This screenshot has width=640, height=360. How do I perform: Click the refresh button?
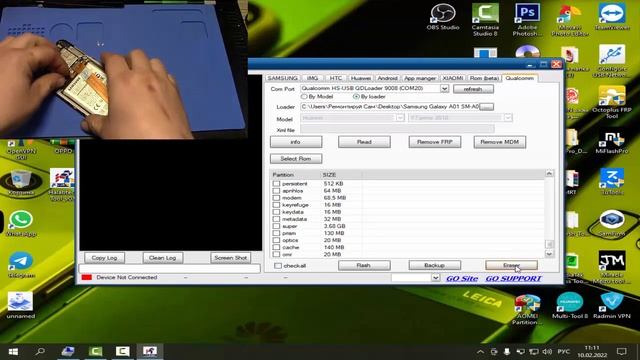[x=473, y=89]
